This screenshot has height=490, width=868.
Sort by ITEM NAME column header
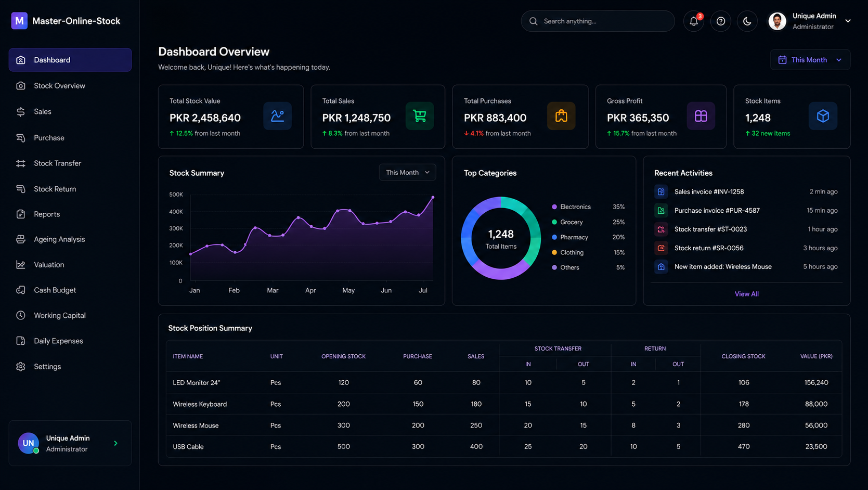pyautogui.click(x=188, y=356)
